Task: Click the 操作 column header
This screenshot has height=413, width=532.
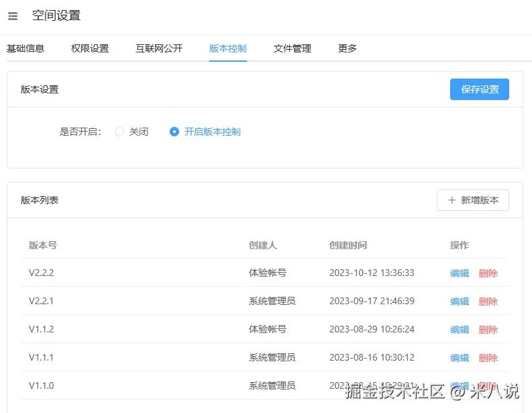Action: tap(460, 245)
